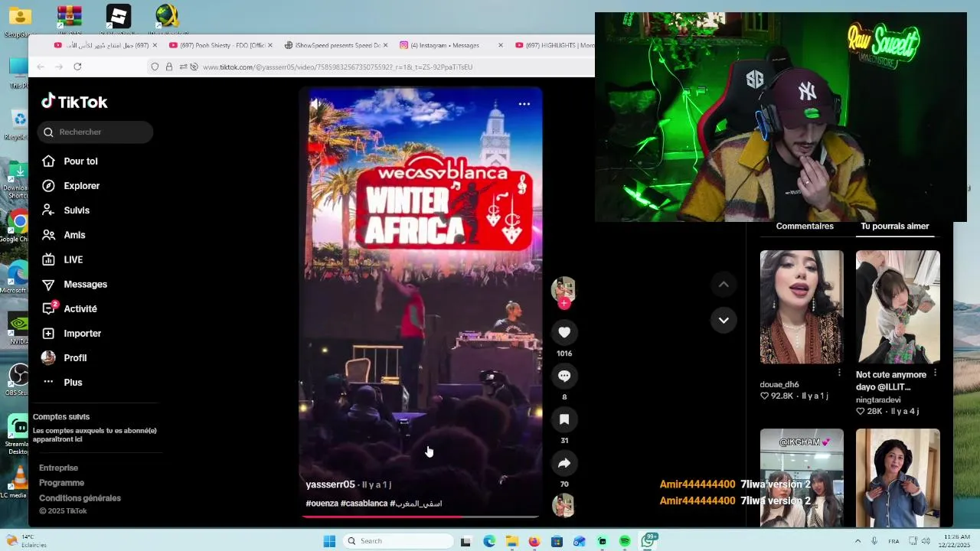
Task: Open Not cute anymore dayo video thumbnail
Action: [897, 307]
